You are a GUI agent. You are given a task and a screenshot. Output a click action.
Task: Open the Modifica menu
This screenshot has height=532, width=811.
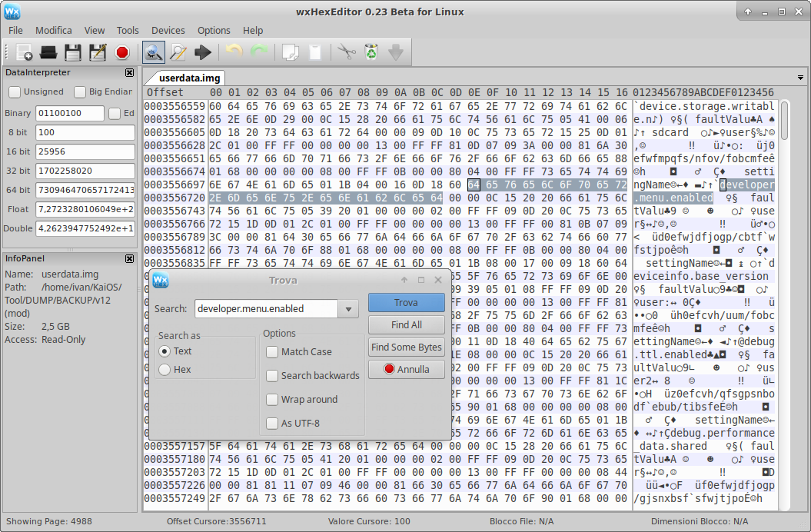point(54,31)
